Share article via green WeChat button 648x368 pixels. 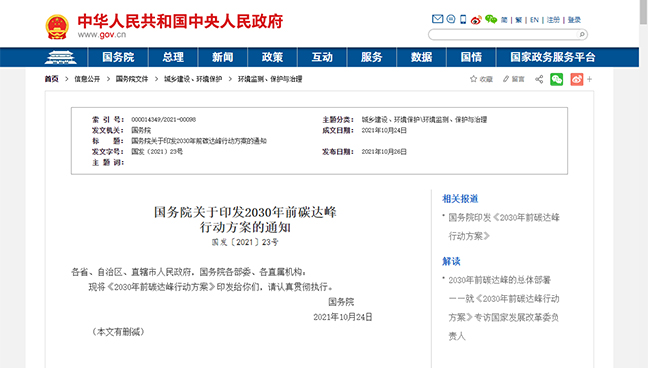[557, 79]
